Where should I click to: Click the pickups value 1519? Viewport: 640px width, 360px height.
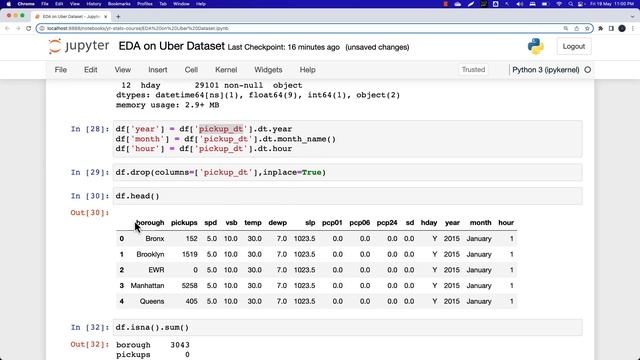point(189,254)
